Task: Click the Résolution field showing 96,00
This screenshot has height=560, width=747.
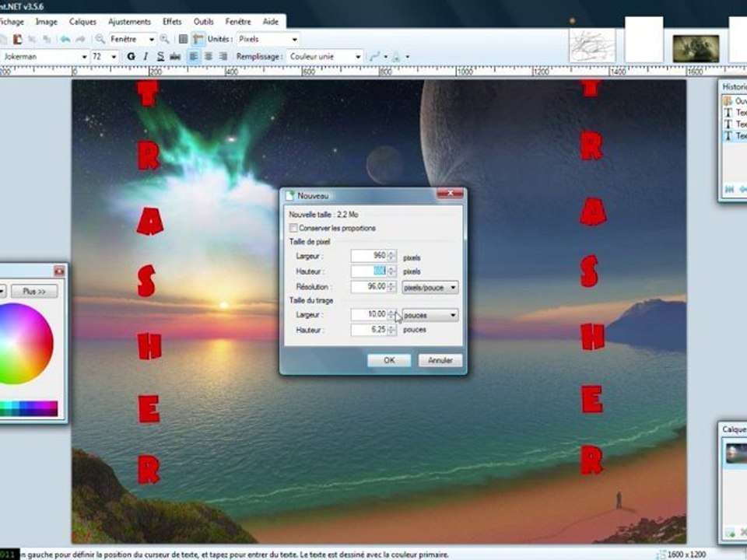Action: (369, 287)
